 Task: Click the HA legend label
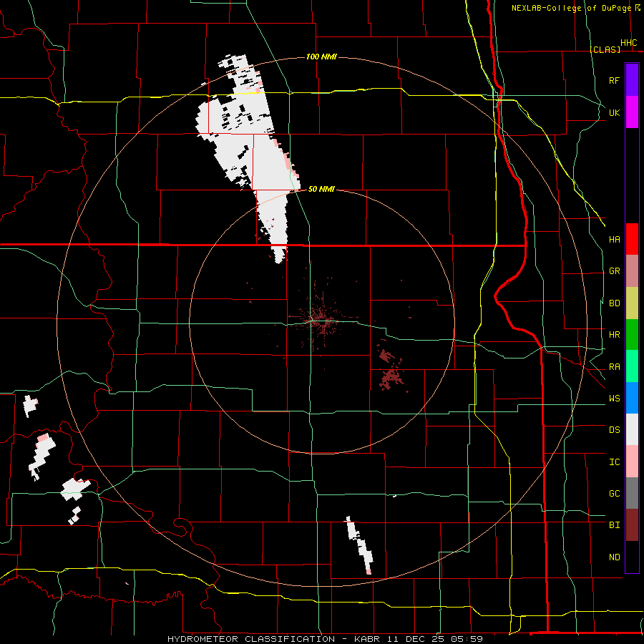(x=614, y=239)
